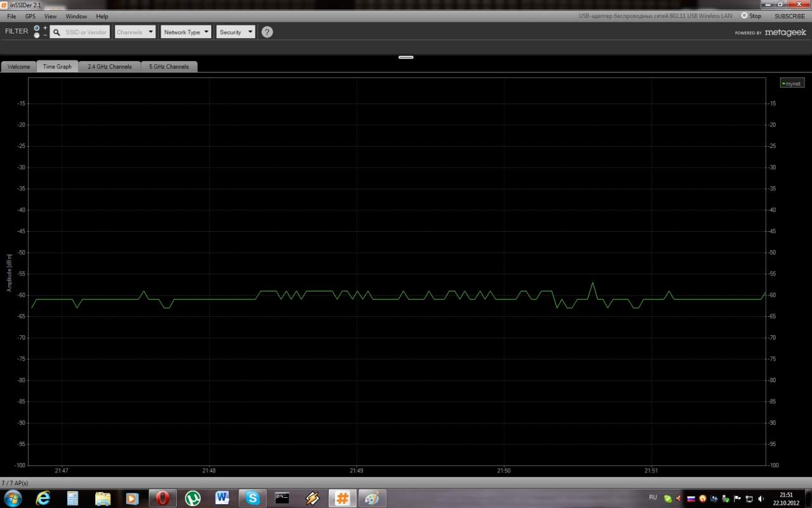Stop the wireless scanning
This screenshot has width=812, height=508.
[751, 16]
